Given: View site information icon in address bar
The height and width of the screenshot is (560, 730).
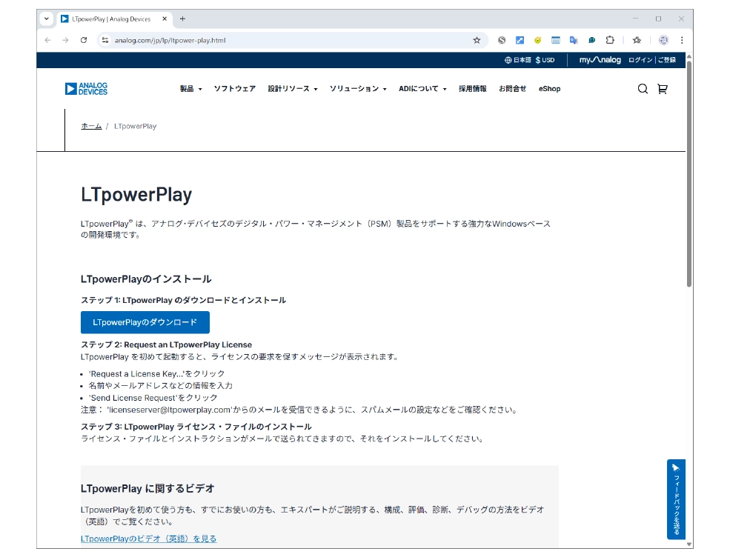Looking at the screenshot, I should coord(105,41).
